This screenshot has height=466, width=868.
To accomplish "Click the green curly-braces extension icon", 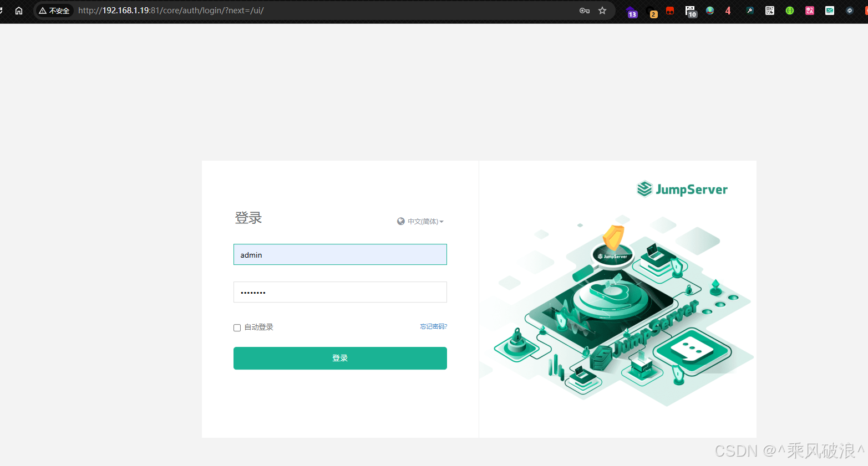I will click(x=790, y=10).
